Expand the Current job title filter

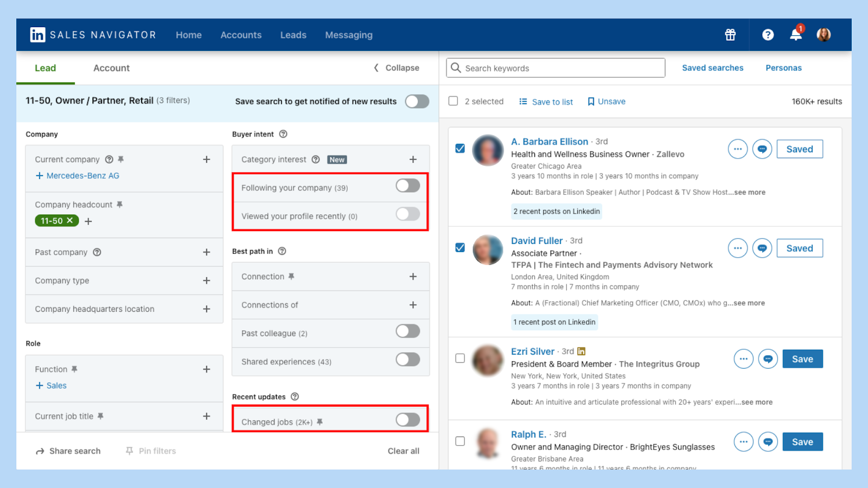coord(207,416)
